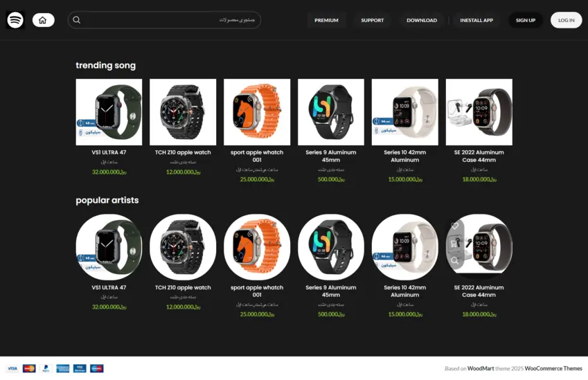Open quick view magnifier on round SE 2022 watch
Screen dimensions: 588x380
455,260
